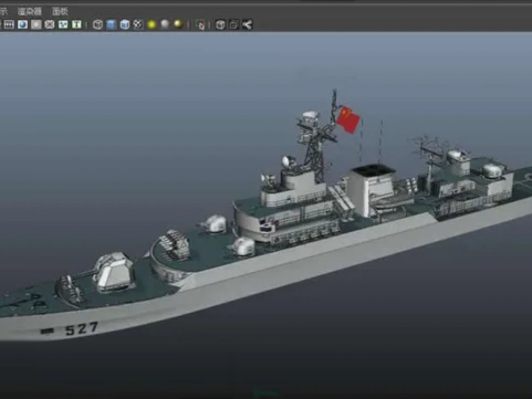This screenshot has width=532, height=399.
Task: Click the hull number 527
Action: coord(82,329)
